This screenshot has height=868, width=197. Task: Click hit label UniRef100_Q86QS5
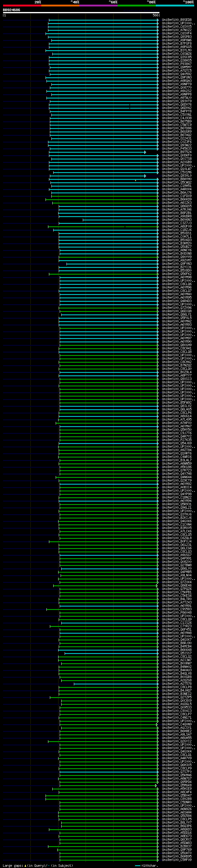point(177,206)
